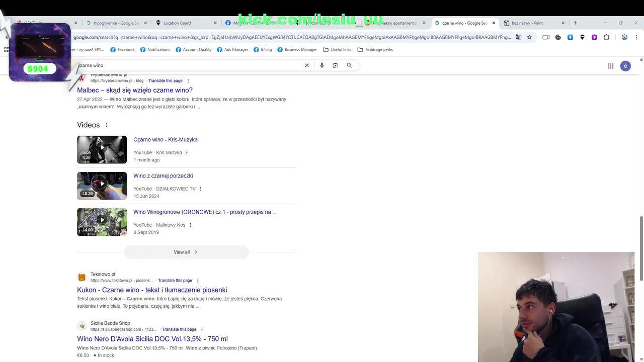Translate the Sicilia Bedda Shop result page
Screen dimensions: 644x362
point(179,329)
